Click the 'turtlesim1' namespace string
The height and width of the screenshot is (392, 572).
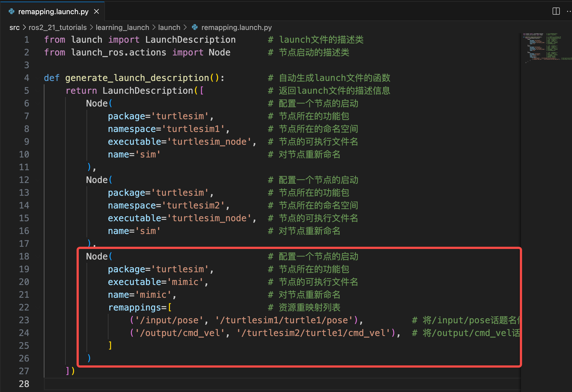click(193, 129)
